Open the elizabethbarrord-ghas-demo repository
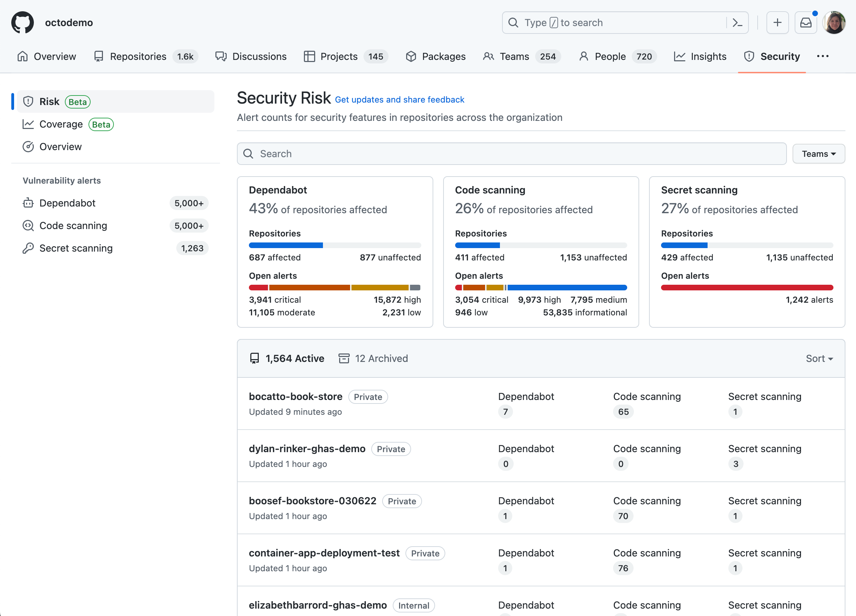The height and width of the screenshot is (616, 856). [318, 605]
